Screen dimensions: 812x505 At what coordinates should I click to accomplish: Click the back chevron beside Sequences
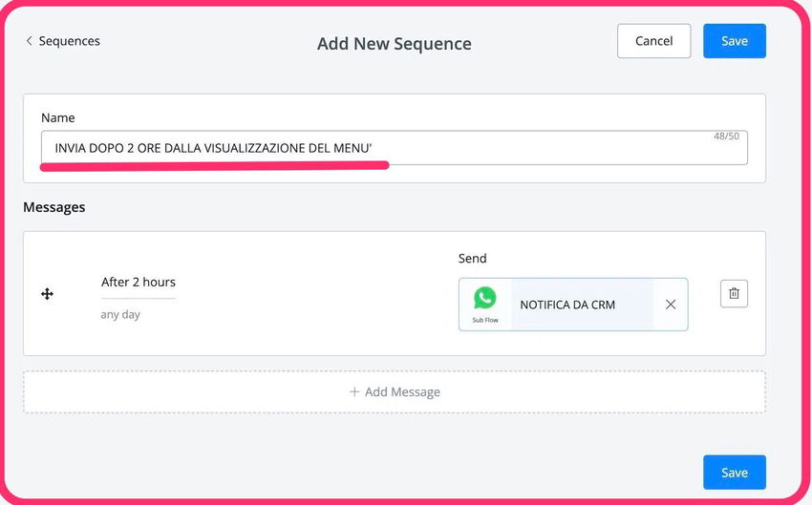click(30, 41)
